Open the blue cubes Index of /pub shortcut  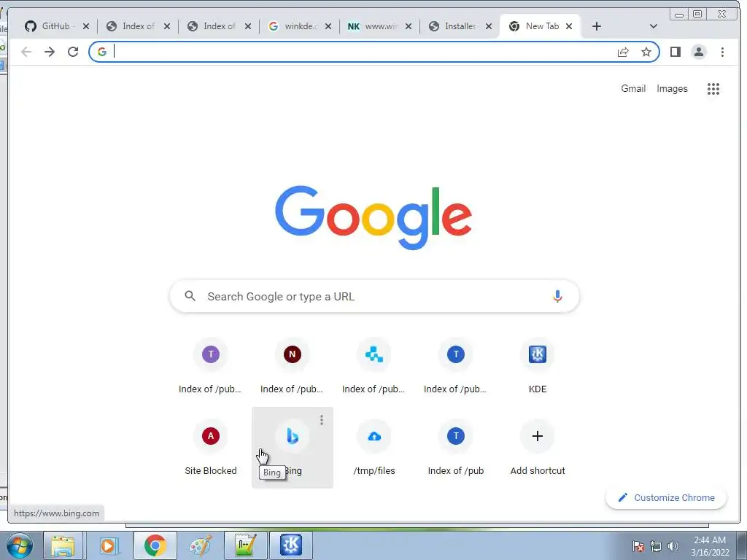pyautogui.click(x=374, y=367)
